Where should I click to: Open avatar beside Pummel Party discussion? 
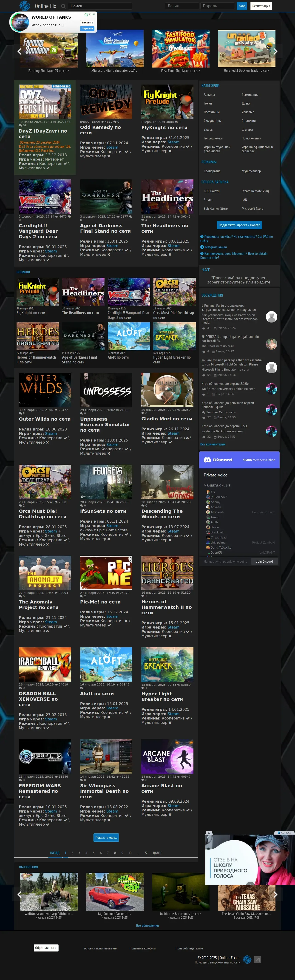tap(271, 317)
